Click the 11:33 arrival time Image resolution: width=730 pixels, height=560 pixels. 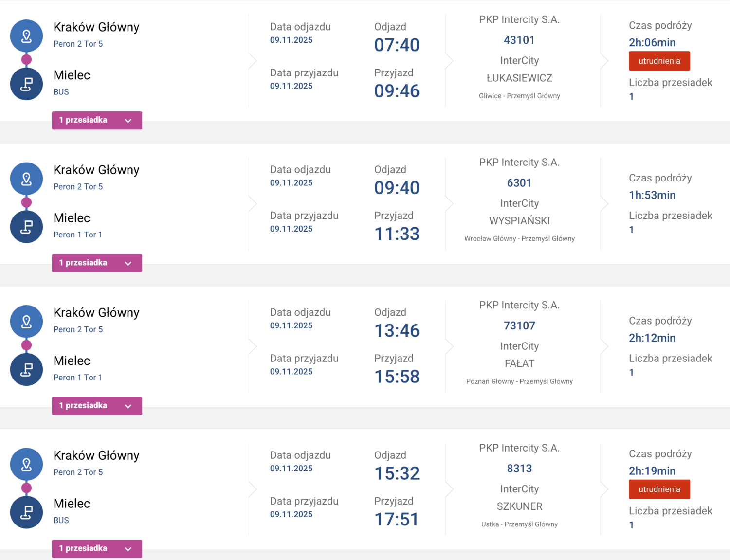[397, 234]
